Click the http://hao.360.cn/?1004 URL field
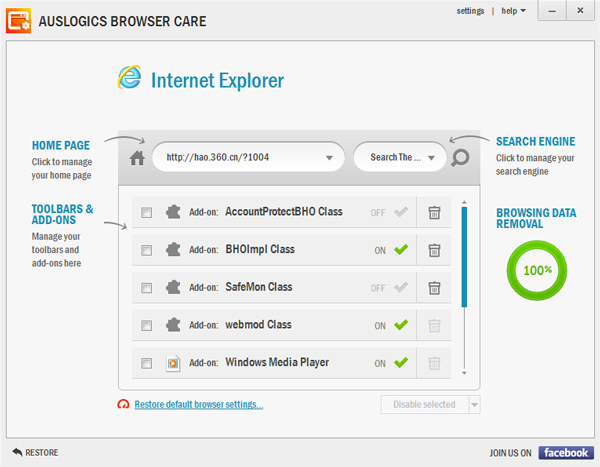 [x=248, y=157]
